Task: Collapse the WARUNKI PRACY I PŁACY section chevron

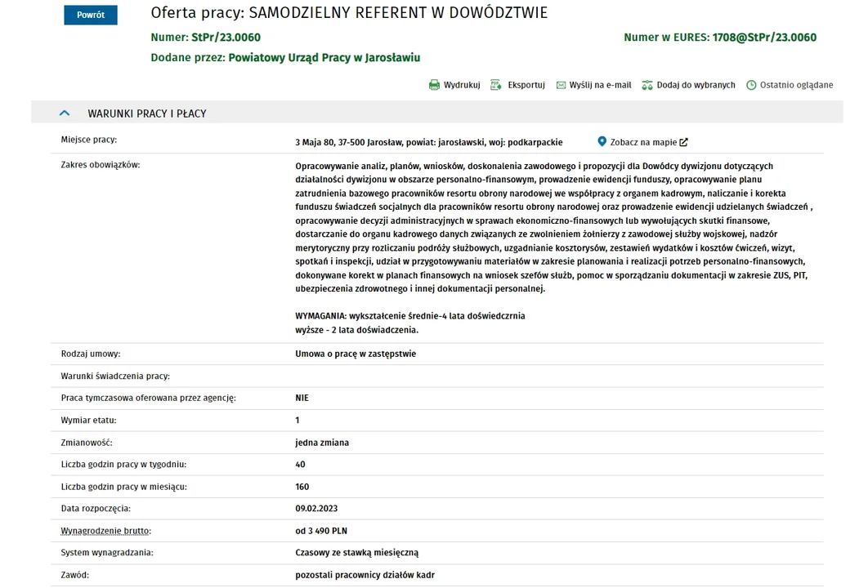Action: 65,114
